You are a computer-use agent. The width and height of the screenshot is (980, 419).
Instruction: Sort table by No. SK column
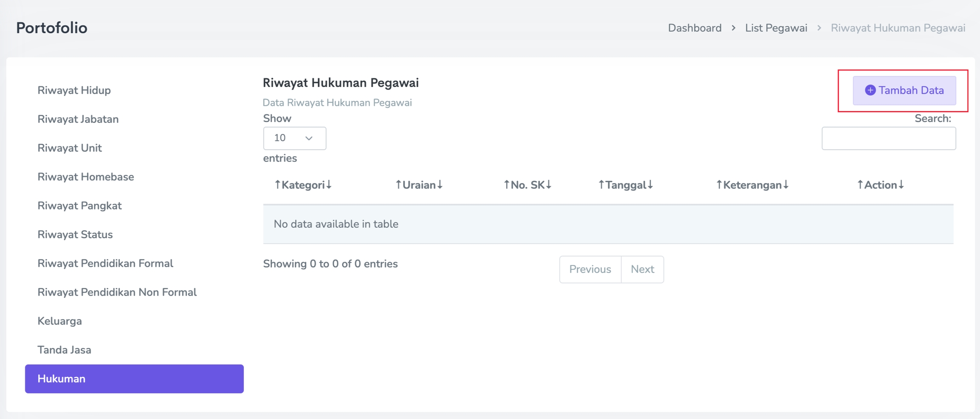pyautogui.click(x=527, y=185)
